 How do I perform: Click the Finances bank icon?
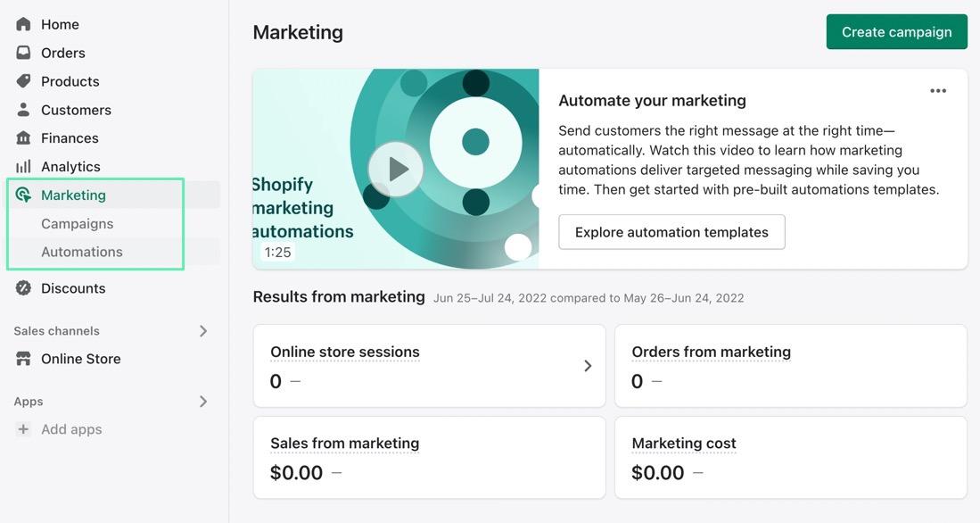click(23, 138)
